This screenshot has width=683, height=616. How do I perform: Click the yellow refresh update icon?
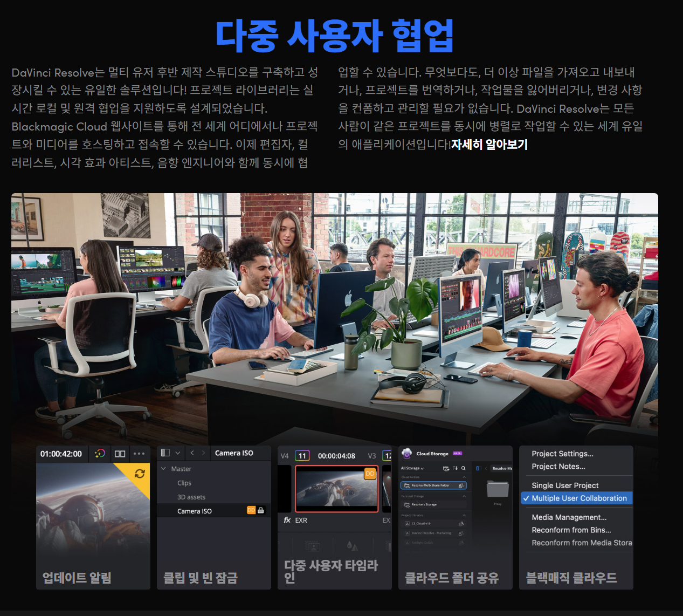click(x=140, y=473)
